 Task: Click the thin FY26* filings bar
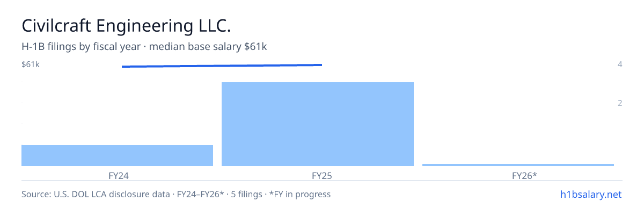(x=518, y=164)
